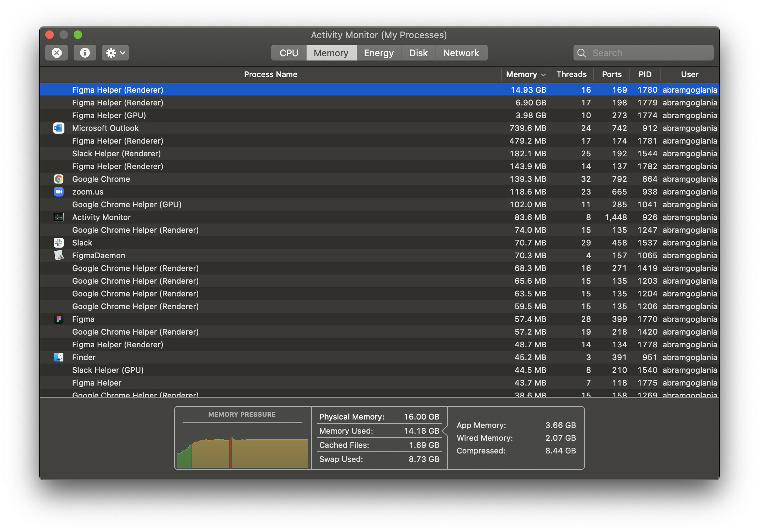Viewport: 759px width, 532px height.
Task: Click the Cached Files 1.69 GB value
Action: pyautogui.click(x=424, y=445)
